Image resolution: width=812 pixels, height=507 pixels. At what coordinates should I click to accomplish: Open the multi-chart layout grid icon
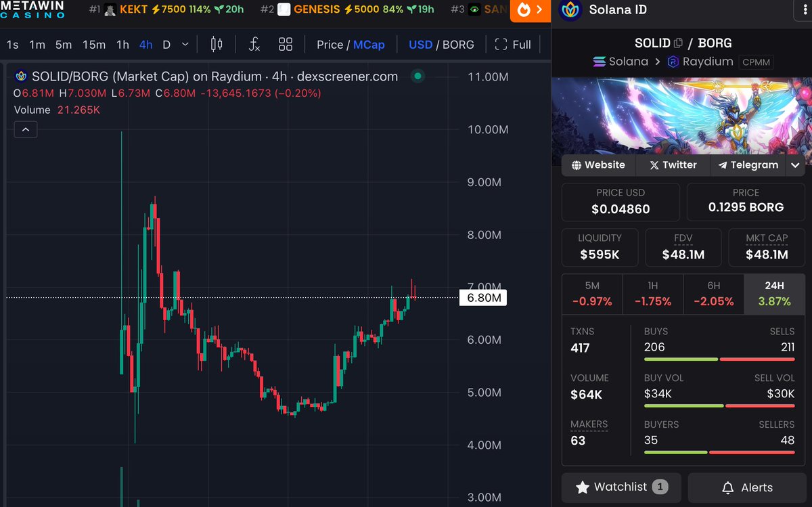pos(286,44)
